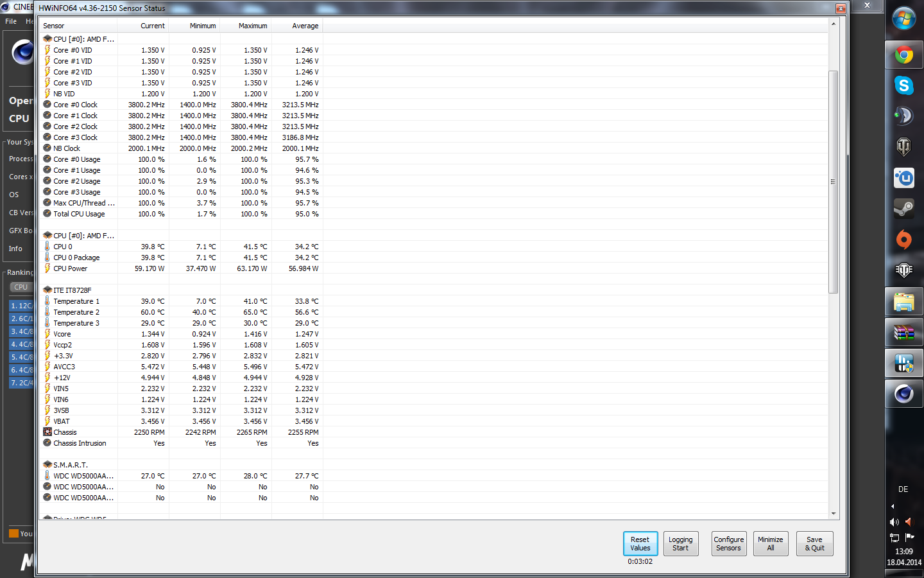Select the +12V row

tap(181, 378)
